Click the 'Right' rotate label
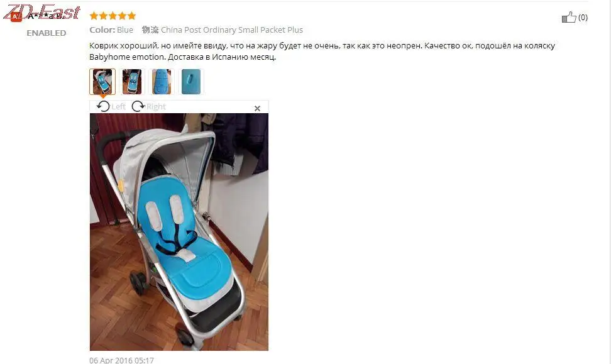Image resolution: width=611 pixels, height=364 pixels. pos(157,106)
